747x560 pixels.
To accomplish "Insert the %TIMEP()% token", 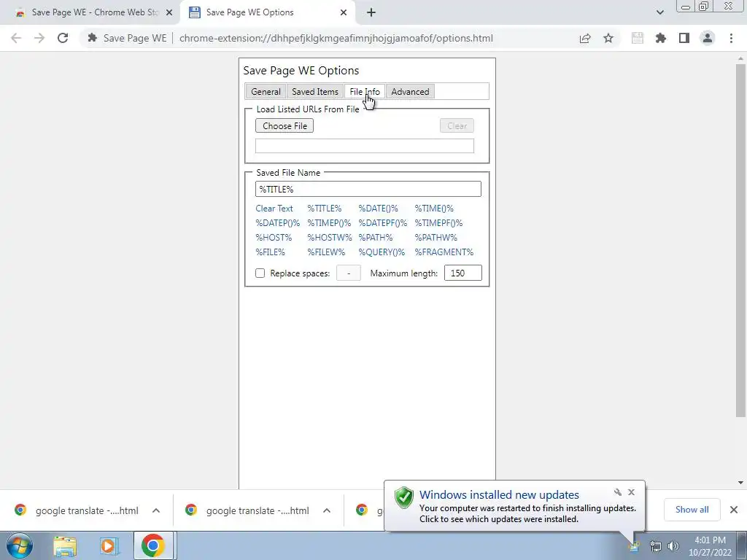I will tap(329, 223).
